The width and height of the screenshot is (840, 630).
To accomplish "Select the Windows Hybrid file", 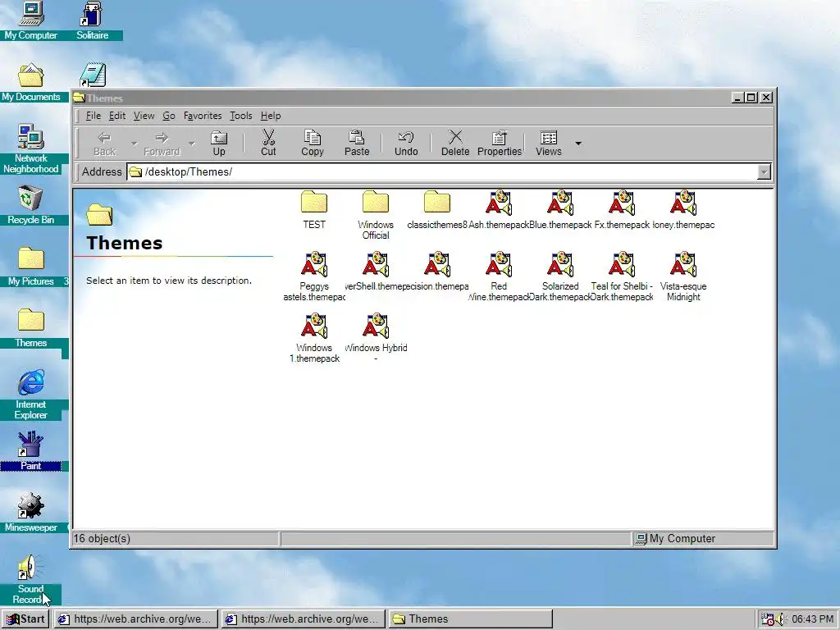I will pos(376,339).
